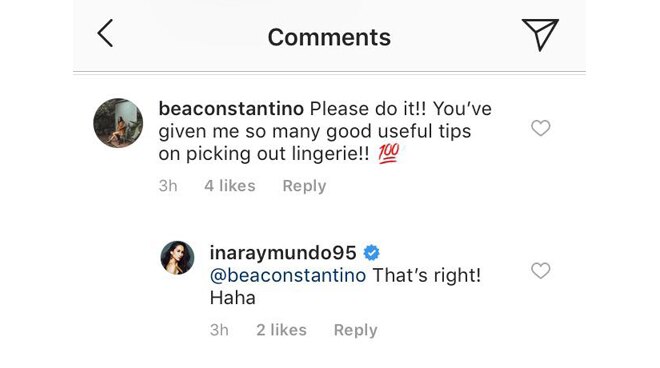
Task: Tap the paper plane share icon
Action: coord(540,35)
